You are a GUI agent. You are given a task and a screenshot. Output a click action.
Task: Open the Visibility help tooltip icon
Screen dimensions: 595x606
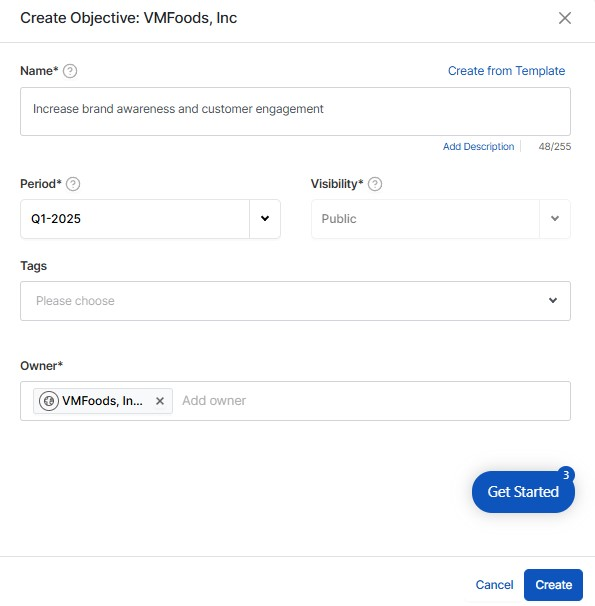[x=375, y=184]
